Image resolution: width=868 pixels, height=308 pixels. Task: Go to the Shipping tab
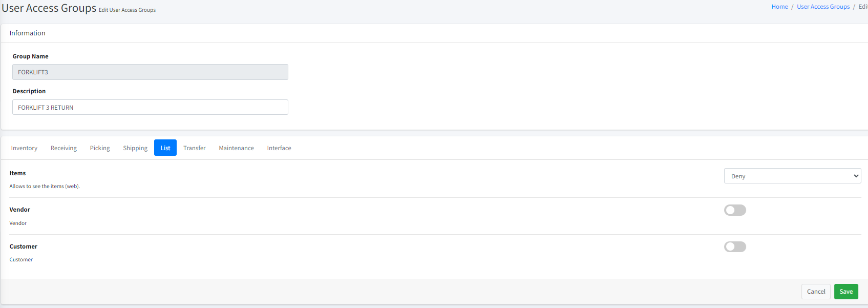[135, 148]
